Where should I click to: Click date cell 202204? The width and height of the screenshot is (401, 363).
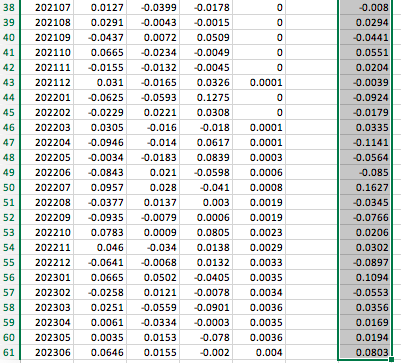point(47,142)
